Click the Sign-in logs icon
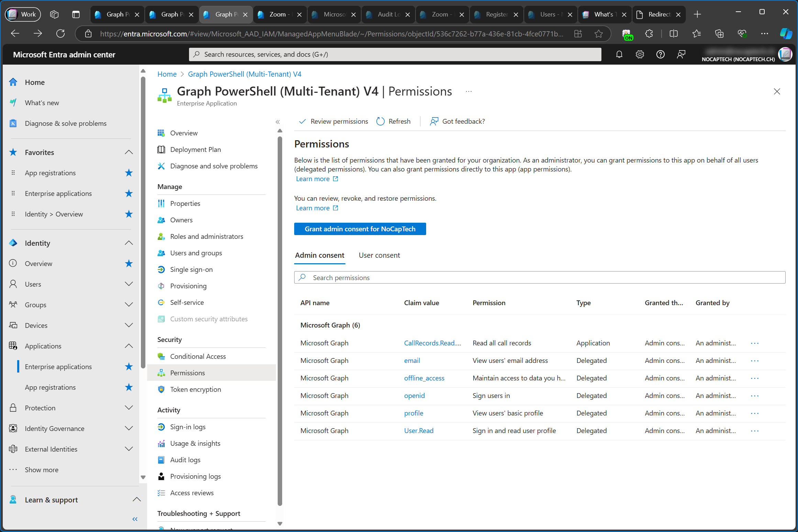 click(161, 426)
